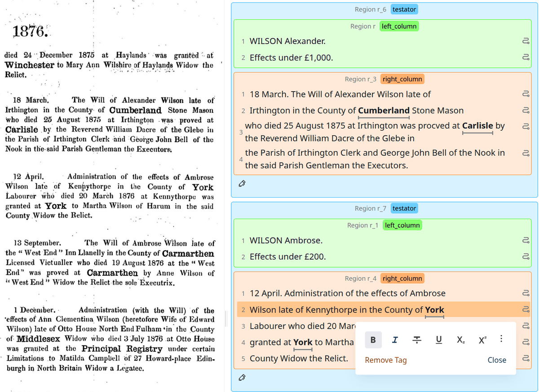Click the pencil edit icon under Region r_4
Image resolution: width=539 pixels, height=392 pixels.
(242, 377)
